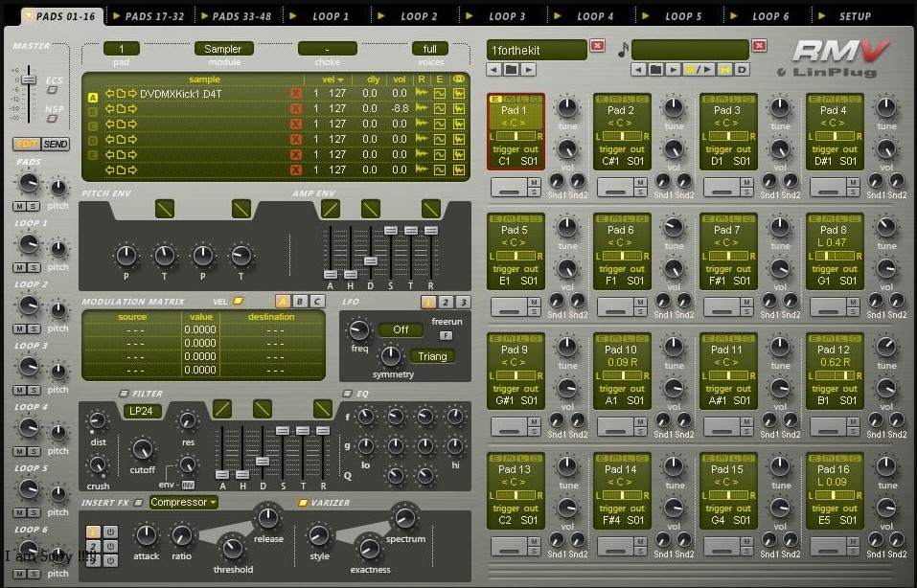Toggle filter env INV button
917x588 pixels.
point(188,486)
